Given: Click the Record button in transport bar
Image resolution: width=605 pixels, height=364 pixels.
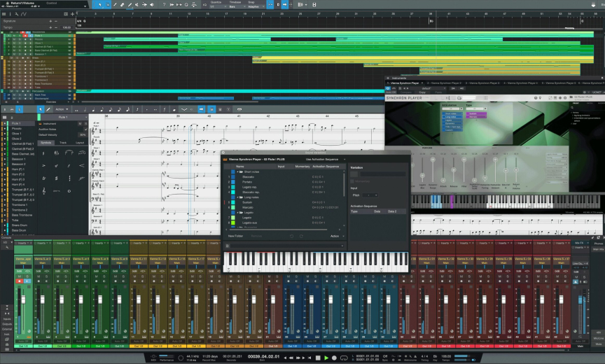Looking at the screenshot, I should pyautogui.click(x=335, y=358).
